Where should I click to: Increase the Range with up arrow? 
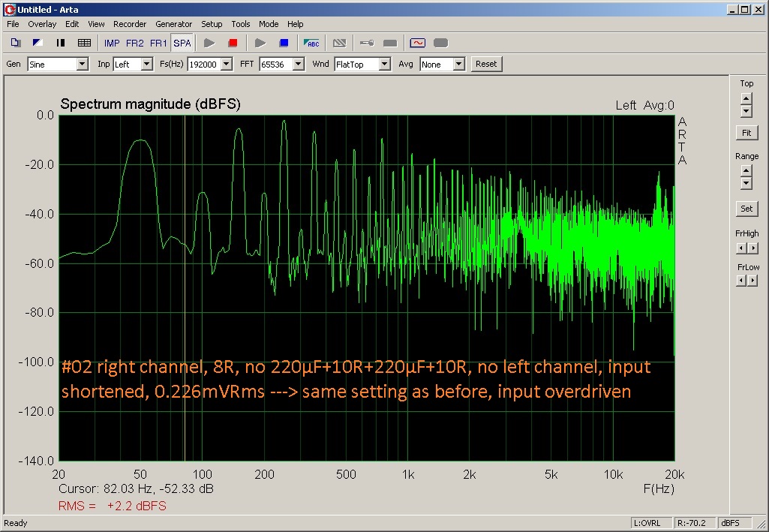(746, 171)
